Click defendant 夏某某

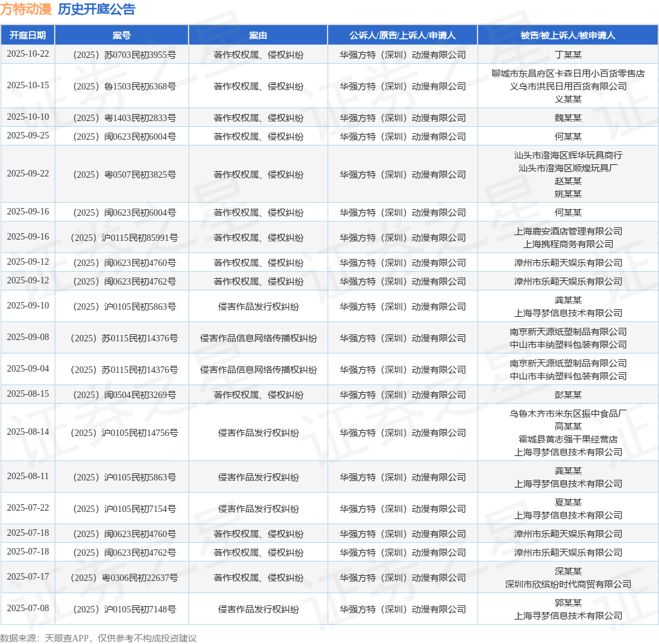point(568,502)
